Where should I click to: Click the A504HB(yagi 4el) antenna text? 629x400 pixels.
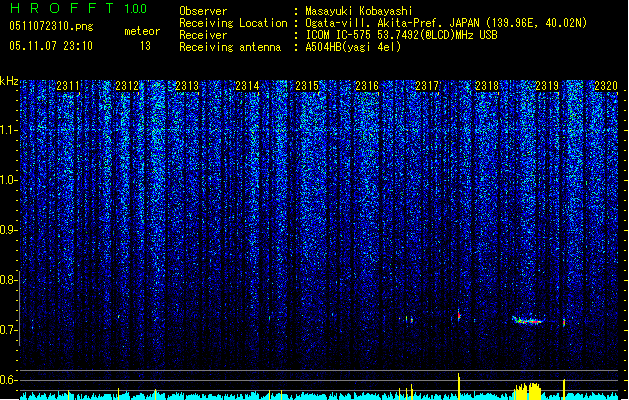coord(353,47)
